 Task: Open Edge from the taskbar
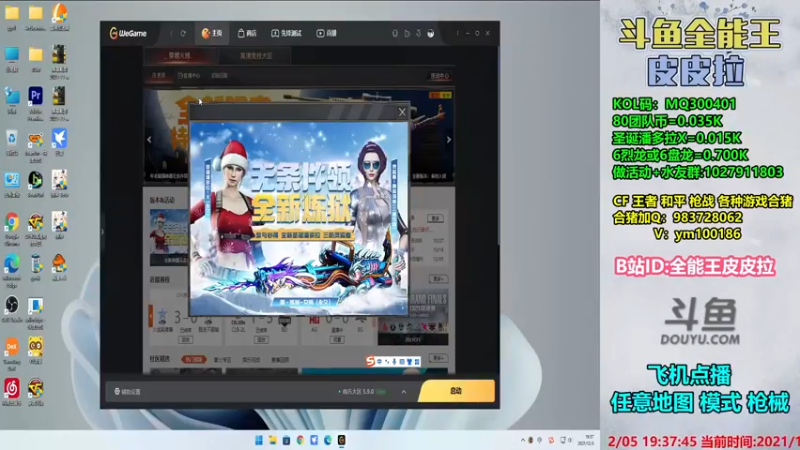328,440
